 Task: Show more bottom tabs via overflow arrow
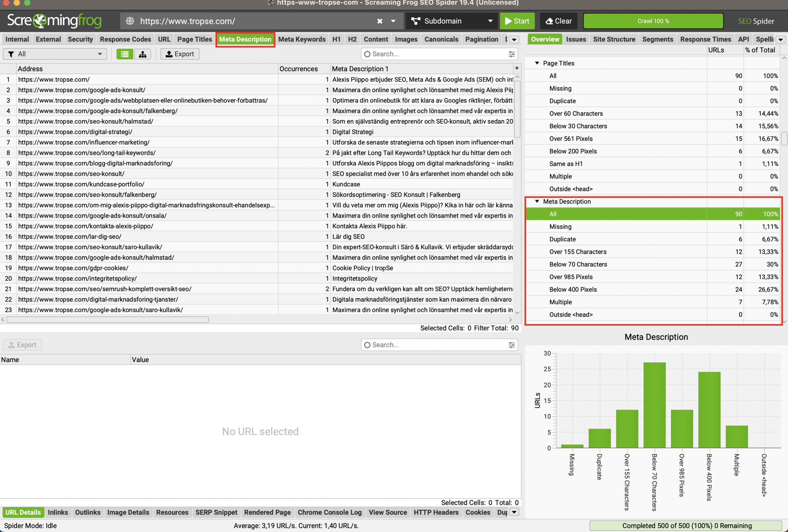pos(514,512)
